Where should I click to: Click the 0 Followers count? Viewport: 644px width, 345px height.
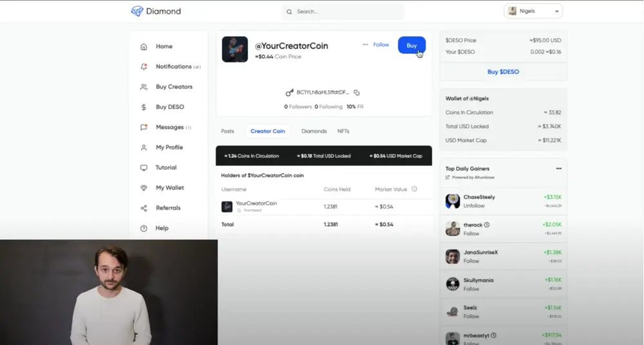coord(298,107)
